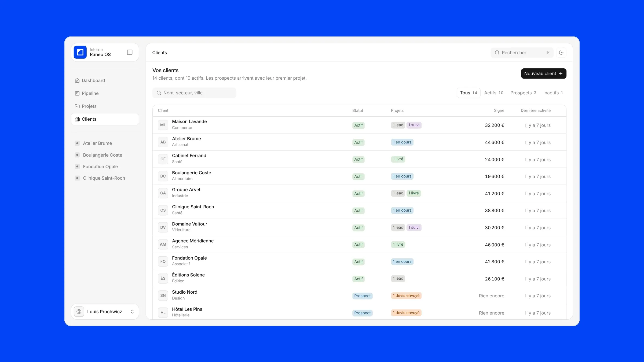Image resolution: width=644 pixels, height=362 pixels.
Task: Collapse the sidebar with the panel icon
Action: click(130, 52)
